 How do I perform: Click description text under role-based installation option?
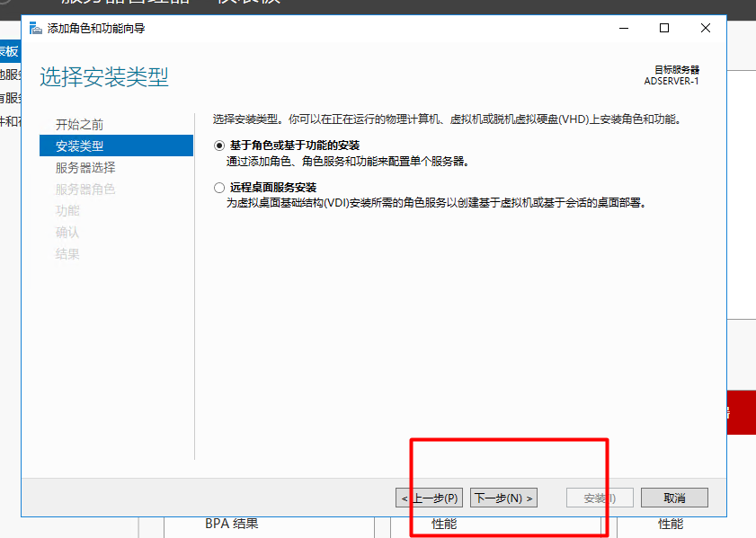[348, 162]
